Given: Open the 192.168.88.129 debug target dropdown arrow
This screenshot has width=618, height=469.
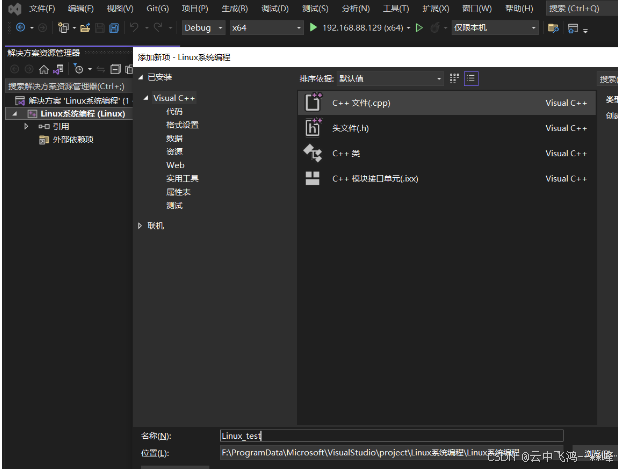Looking at the screenshot, I should [x=408, y=28].
